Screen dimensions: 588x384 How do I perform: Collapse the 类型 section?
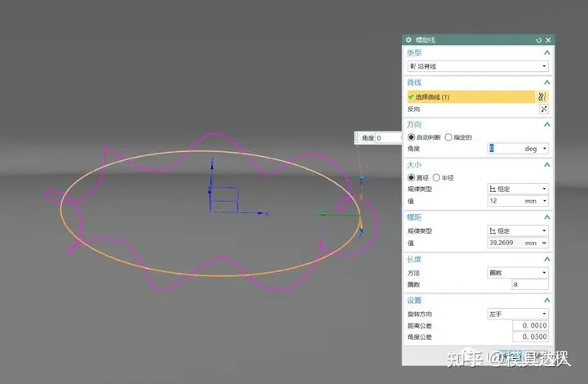(x=547, y=52)
